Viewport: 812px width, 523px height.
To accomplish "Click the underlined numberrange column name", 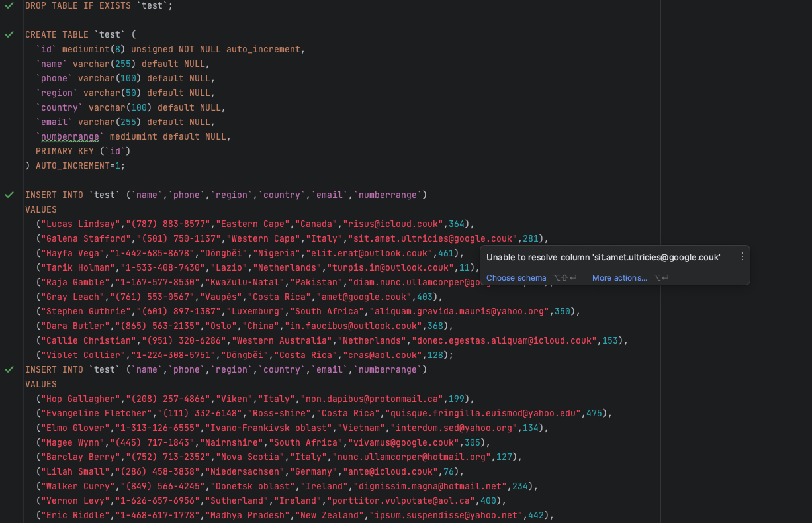I will pos(69,136).
